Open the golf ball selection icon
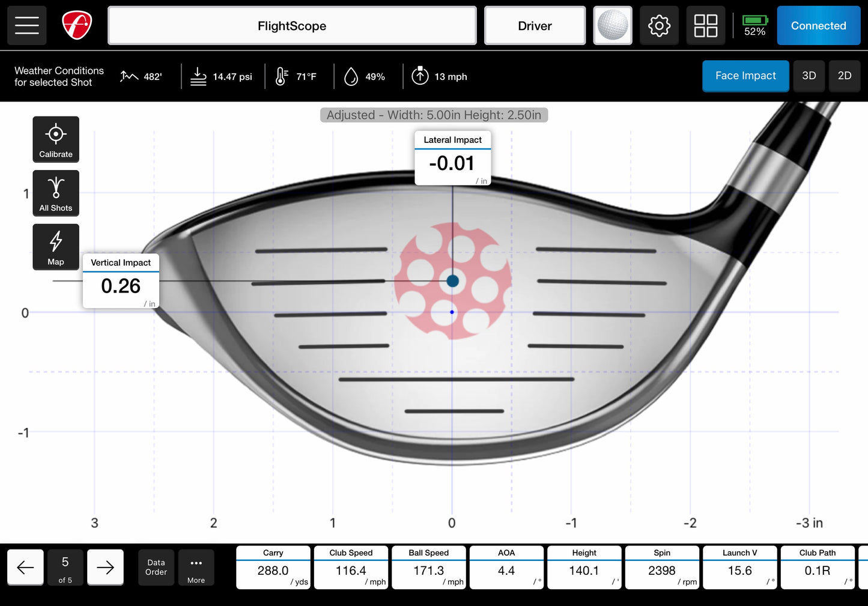The width and height of the screenshot is (868, 606). coord(612,26)
